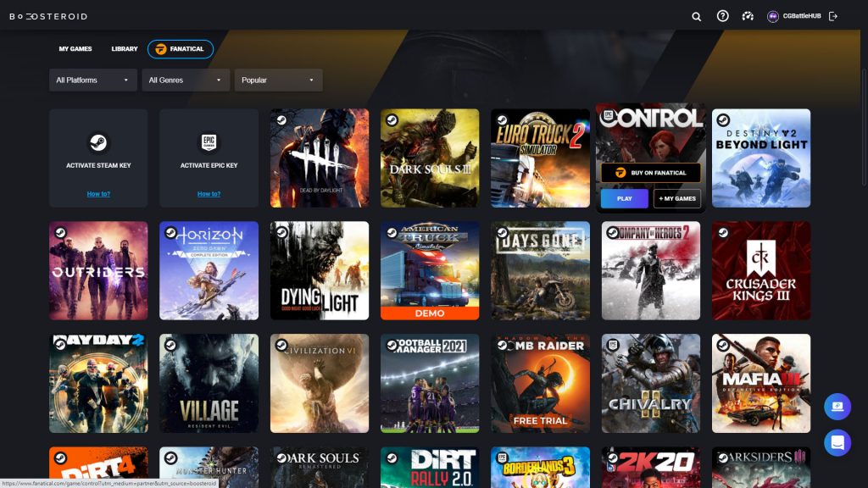This screenshot has height=488, width=868.
Task: Open Dirt Rally 2.0 tile
Action: point(430,468)
